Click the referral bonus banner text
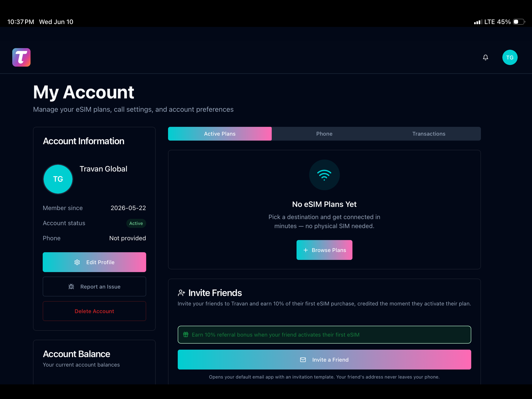The height and width of the screenshot is (399, 532). pos(276,335)
